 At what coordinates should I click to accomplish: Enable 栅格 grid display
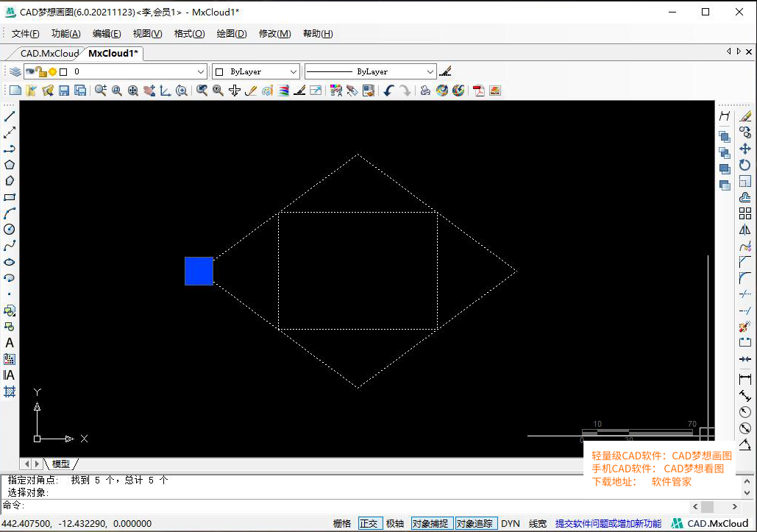coord(341,523)
